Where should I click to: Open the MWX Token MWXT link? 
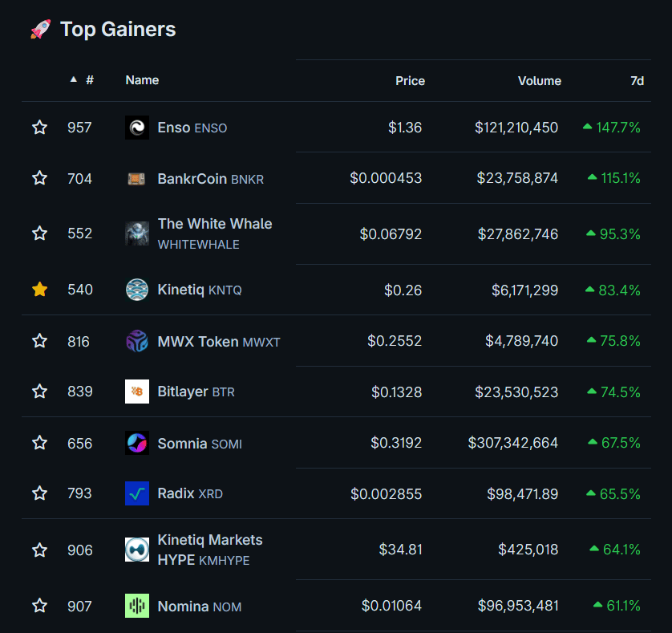click(x=219, y=342)
